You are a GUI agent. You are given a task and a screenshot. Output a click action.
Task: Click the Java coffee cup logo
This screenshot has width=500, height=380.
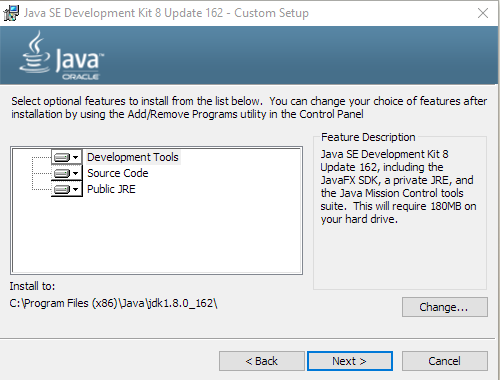(35, 53)
